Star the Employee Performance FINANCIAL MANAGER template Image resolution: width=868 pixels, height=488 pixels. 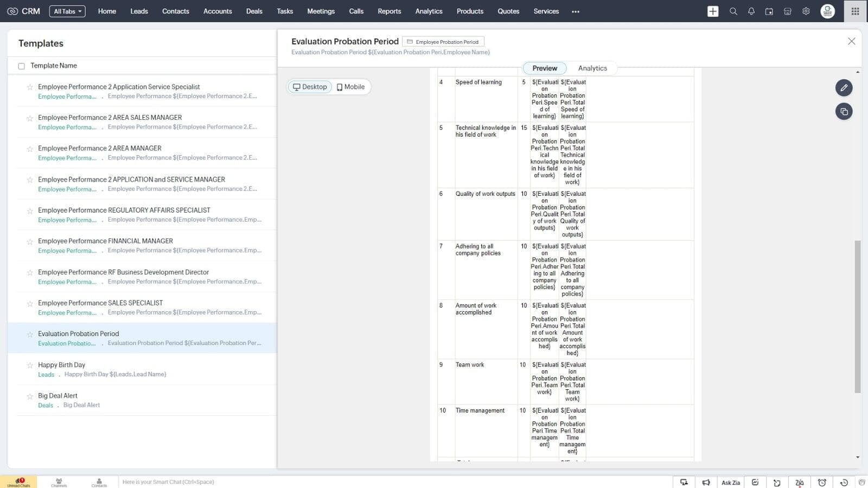tap(30, 242)
